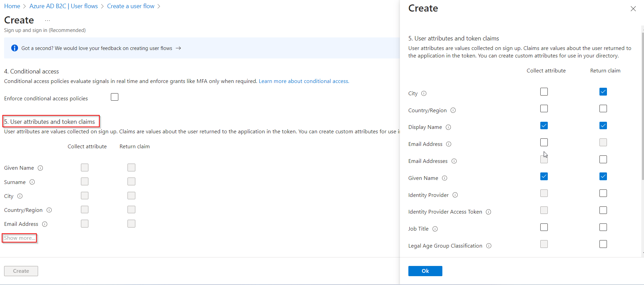The height and width of the screenshot is (285, 644).
Task: Click the 'Return claim' column header in the panel
Action: point(605,71)
